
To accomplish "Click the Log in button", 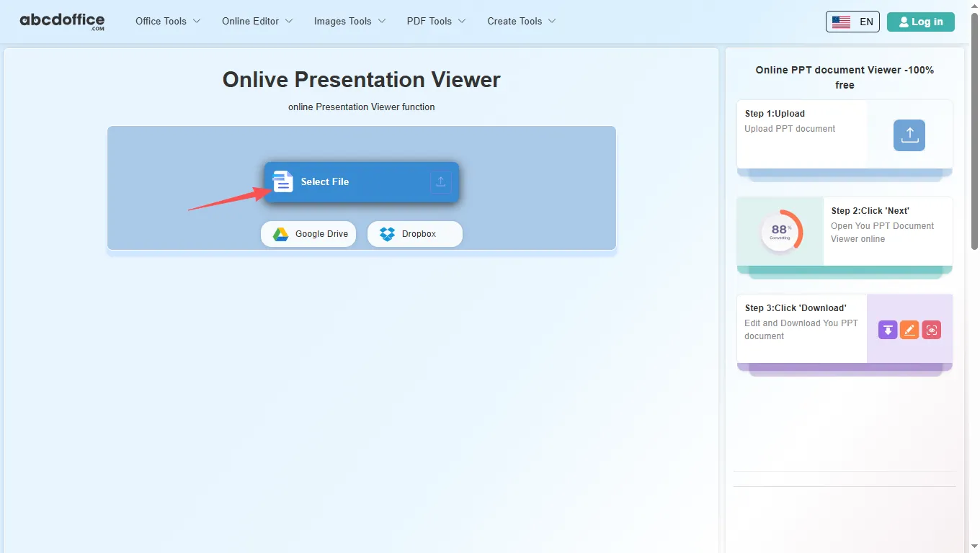I will [x=921, y=22].
